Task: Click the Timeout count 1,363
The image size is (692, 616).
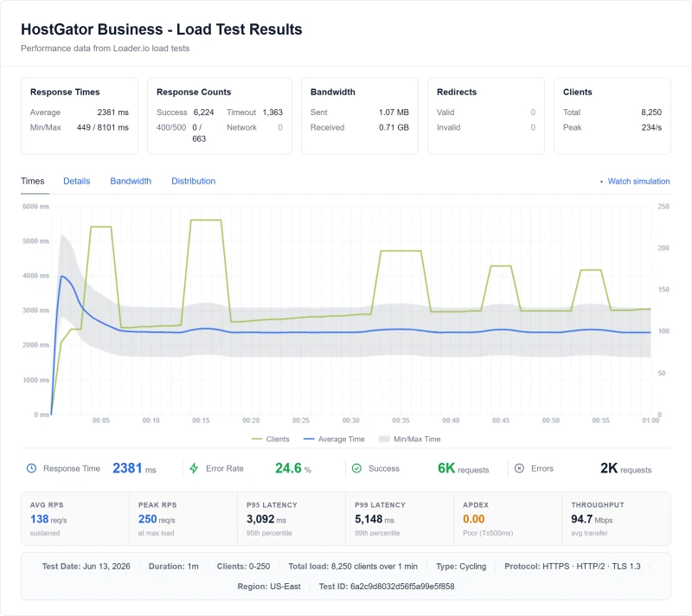Action: coord(272,112)
